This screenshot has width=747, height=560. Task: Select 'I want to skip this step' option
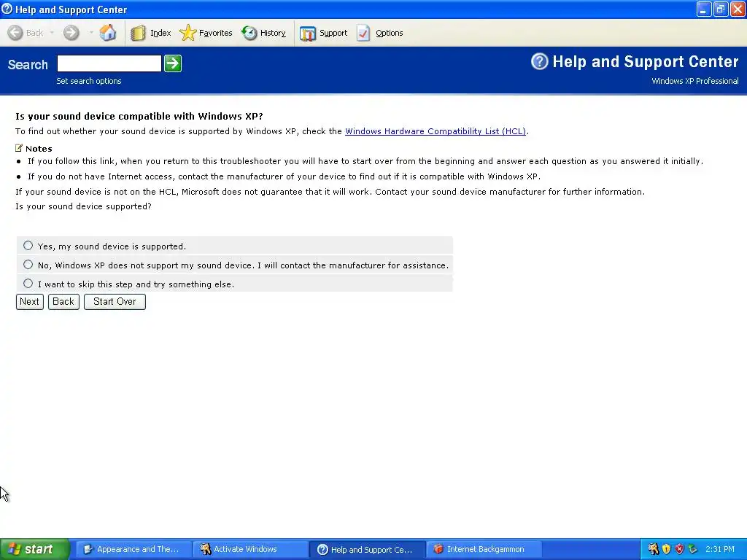pyautogui.click(x=28, y=284)
